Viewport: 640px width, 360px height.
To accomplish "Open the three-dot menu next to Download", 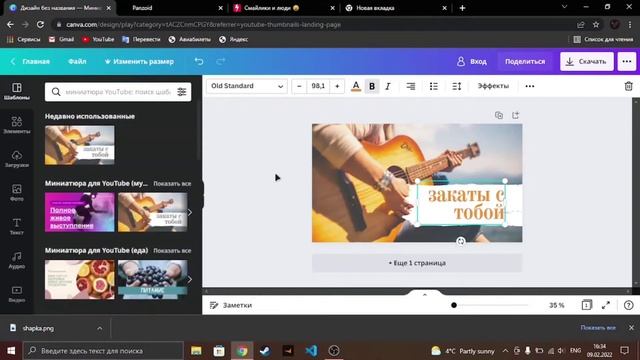I will [x=627, y=61].
